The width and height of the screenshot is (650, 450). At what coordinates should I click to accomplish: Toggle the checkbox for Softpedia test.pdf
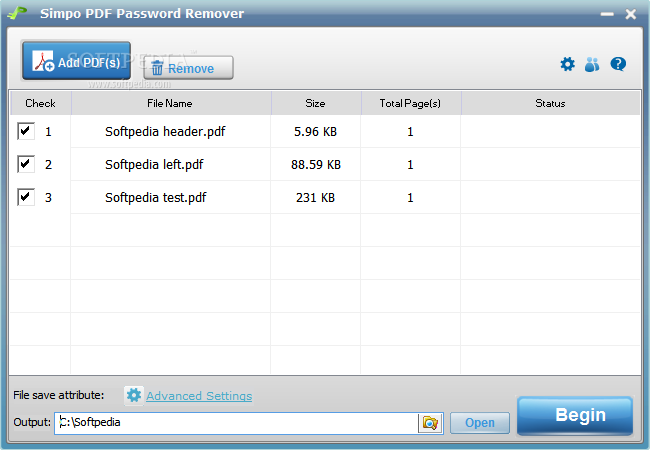pyautogui.click(x=26, y=197)
